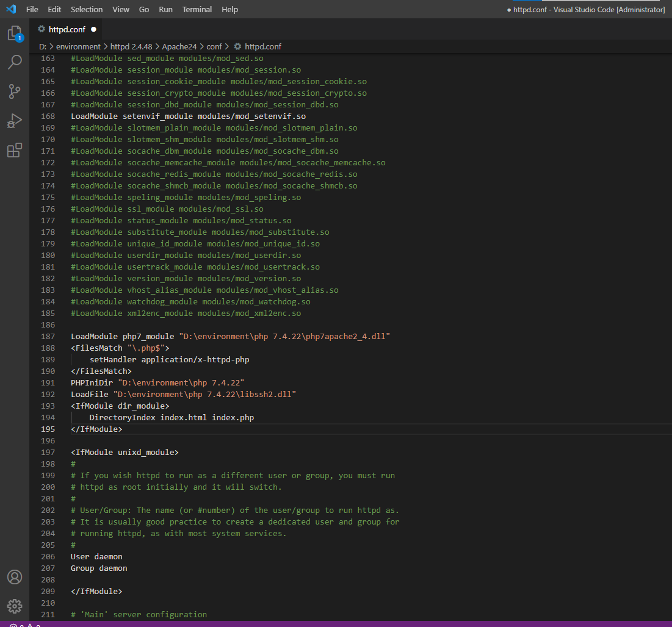Click the '<FilesMatch "\.php$">' line

[x=120, y=348]
